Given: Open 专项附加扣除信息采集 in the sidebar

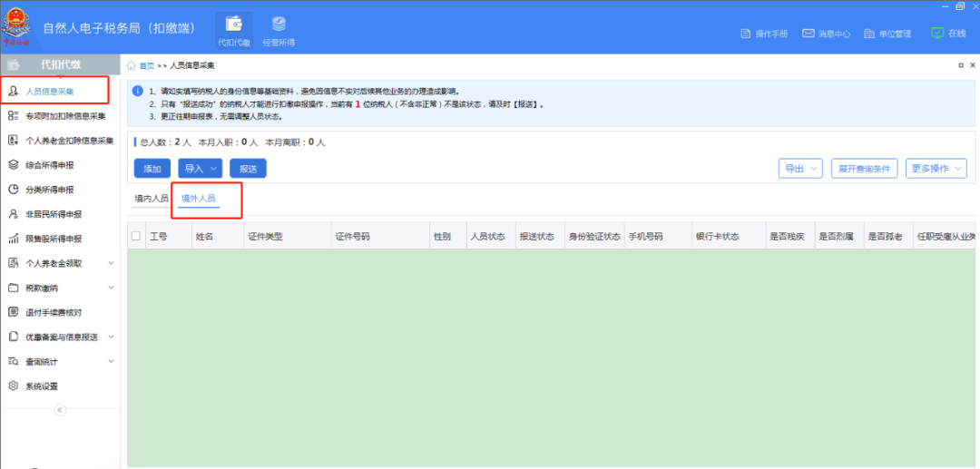Looking at the screenshot, I should (x=64, y=116).
